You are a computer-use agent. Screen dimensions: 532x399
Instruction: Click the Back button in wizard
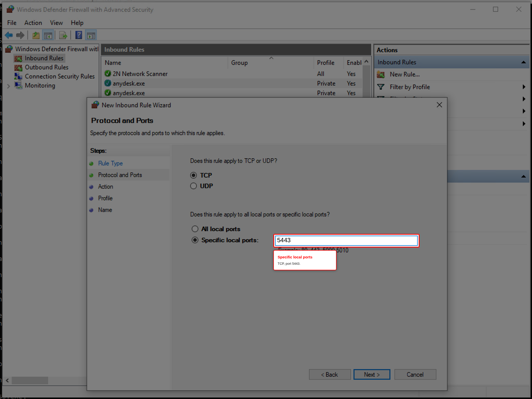[x=330, y=374]
